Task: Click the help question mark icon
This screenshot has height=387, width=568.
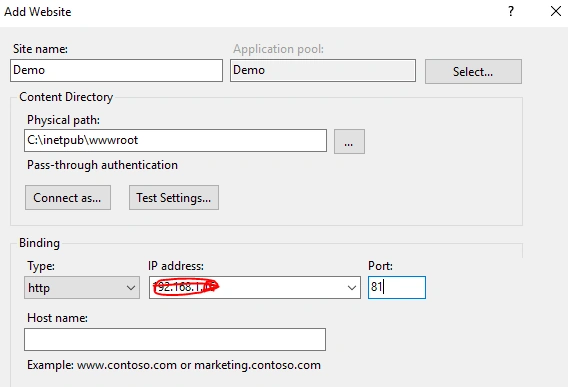Action: (x=511, y=11)
